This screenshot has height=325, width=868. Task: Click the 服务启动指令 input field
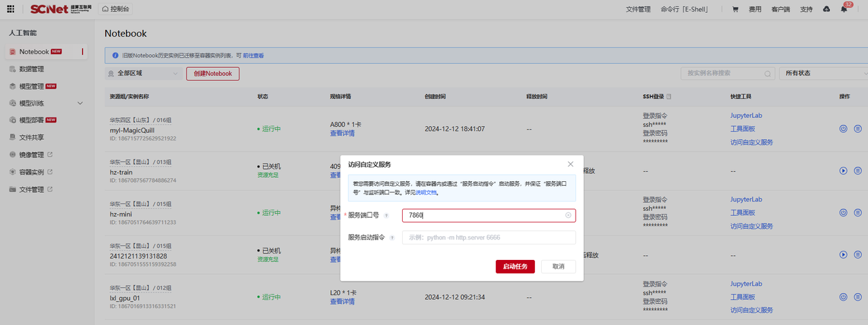[x=488, y=237]
